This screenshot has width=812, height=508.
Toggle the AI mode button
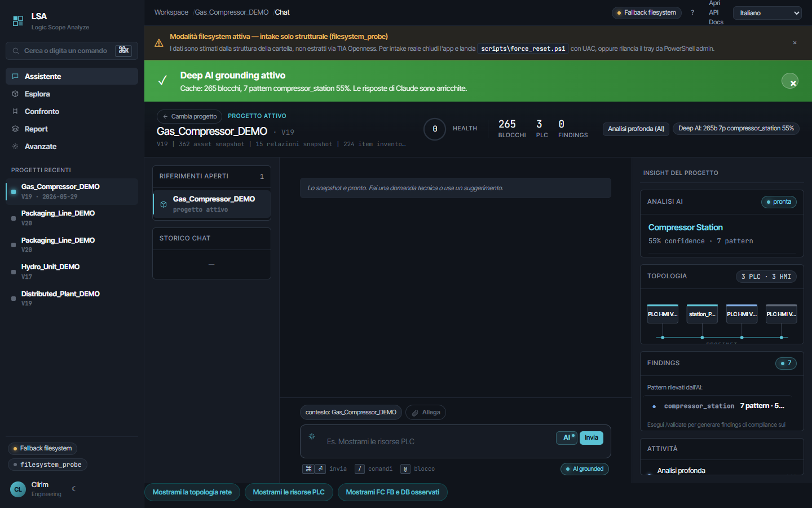pyautogui.click(x=567, y=437)
